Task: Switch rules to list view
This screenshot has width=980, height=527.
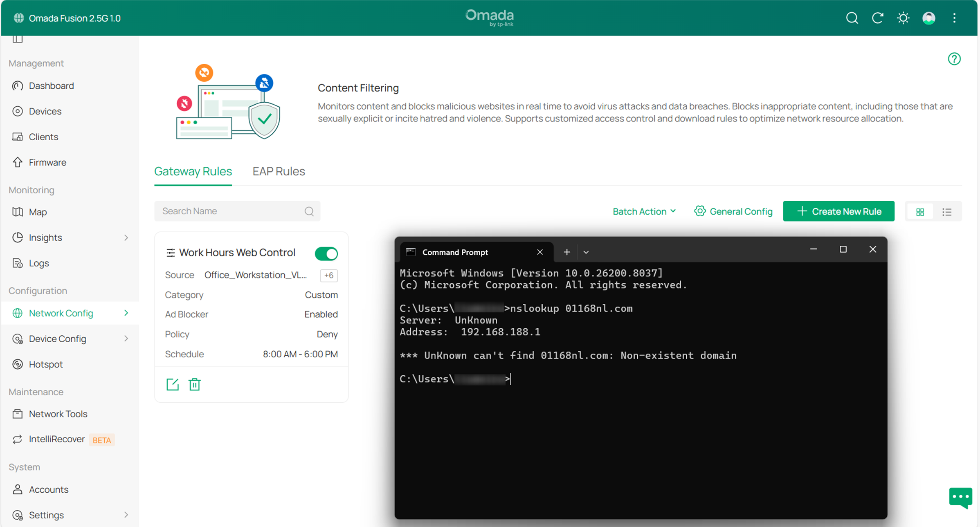Action: (x=947, y=211)
